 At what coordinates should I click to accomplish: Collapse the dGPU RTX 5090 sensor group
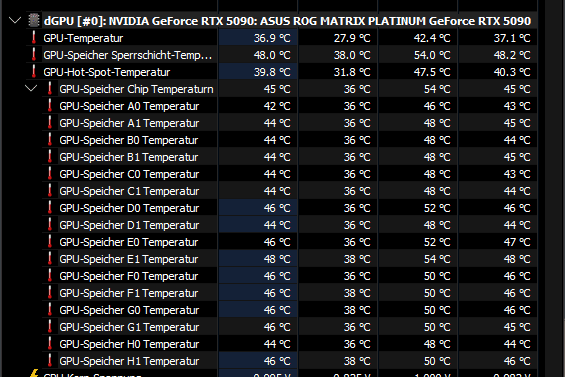tap(15, 21)
